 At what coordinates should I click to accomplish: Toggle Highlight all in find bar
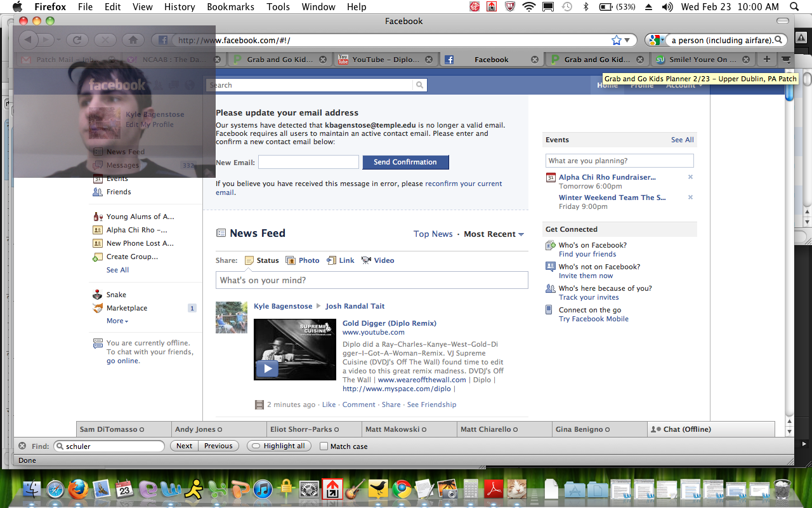pyautogui.click(x=278, y=446)
